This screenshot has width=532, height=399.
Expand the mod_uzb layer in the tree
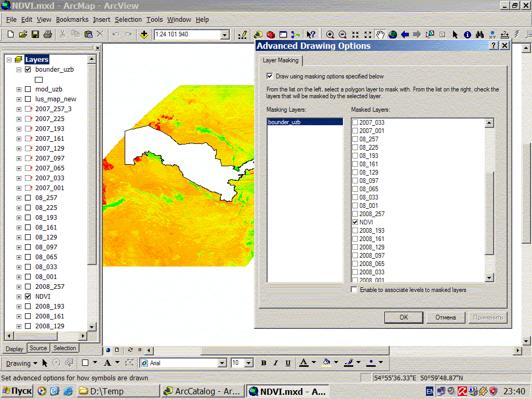19,89
